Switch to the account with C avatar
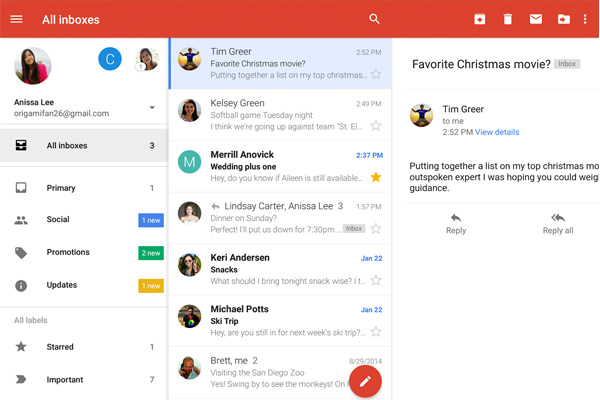The height and width of the screenshot is (400, 600). pyautogui.click(x=110, y=59)
